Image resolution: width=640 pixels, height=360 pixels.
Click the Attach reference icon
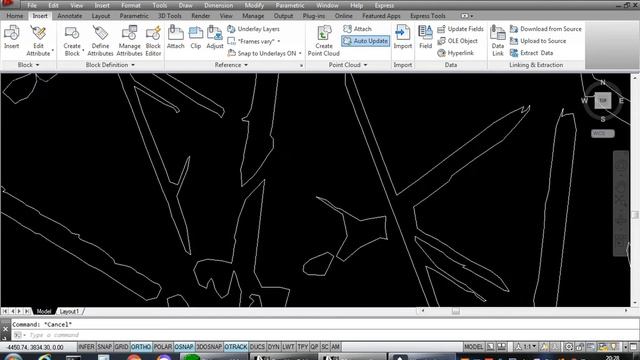(176, 37)
